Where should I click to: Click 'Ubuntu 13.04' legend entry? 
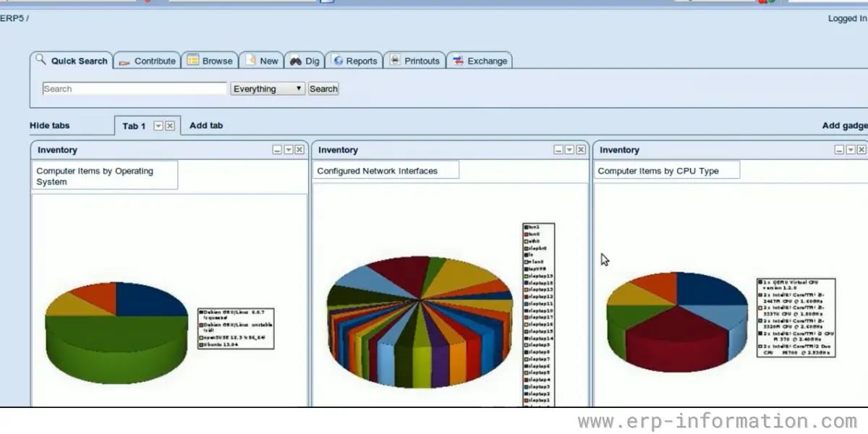pyautogui.click(x=218, y=345)
